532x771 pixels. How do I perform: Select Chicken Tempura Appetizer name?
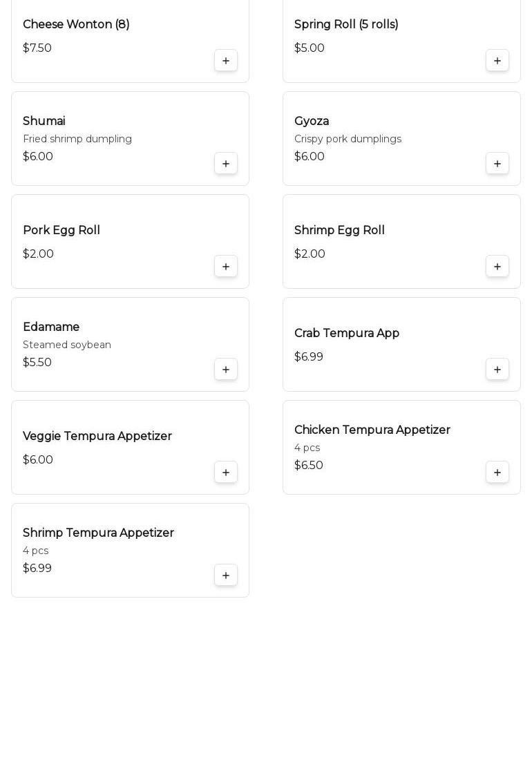pos(372,430)
